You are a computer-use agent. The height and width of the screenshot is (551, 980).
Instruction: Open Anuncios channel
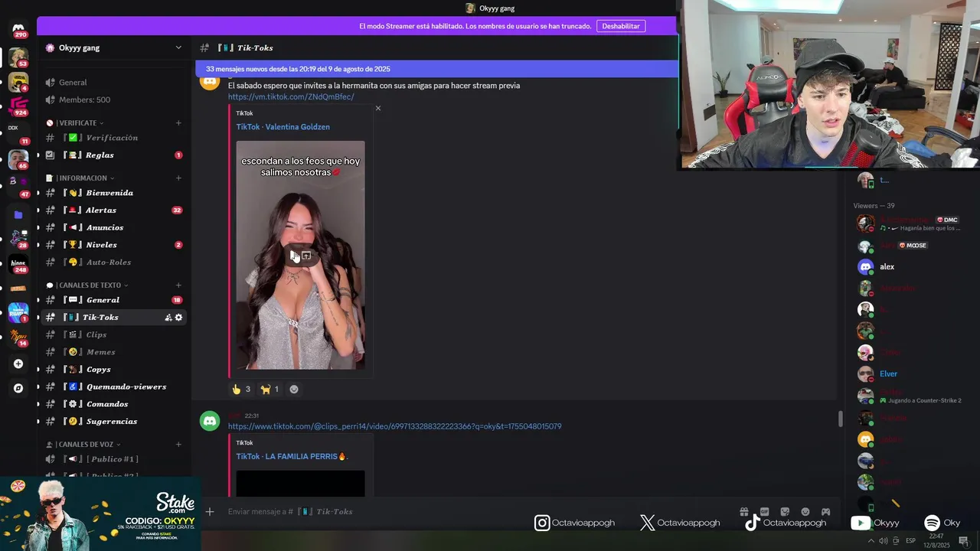[113, 227]
